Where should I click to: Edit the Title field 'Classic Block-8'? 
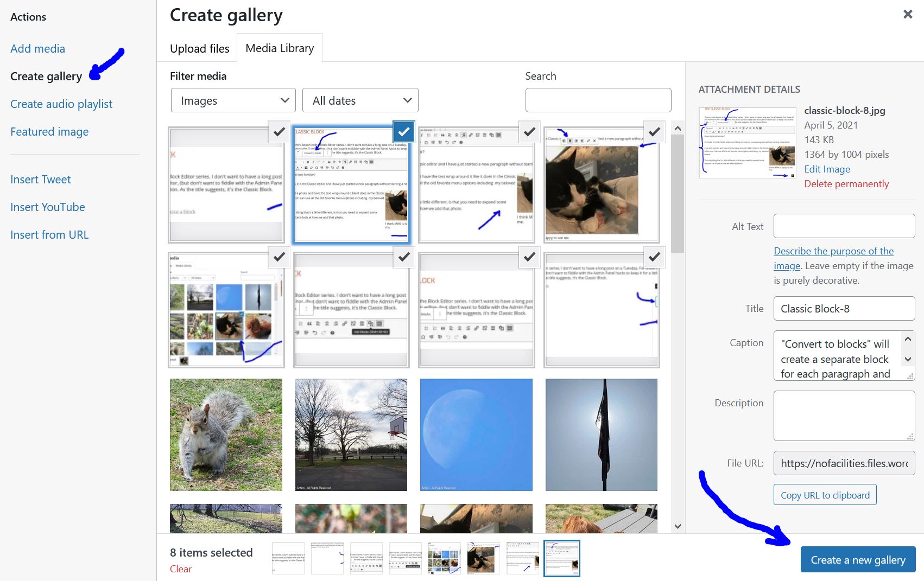click(844, 308)
